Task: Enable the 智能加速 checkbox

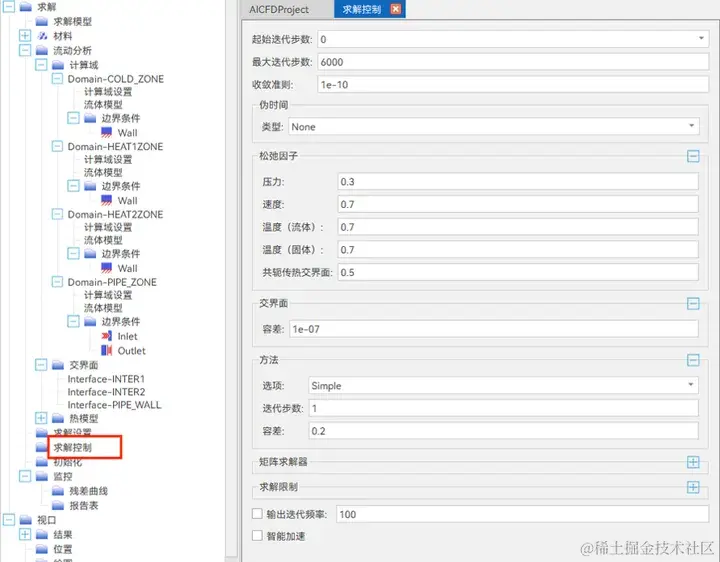Action: click(257, 535)
